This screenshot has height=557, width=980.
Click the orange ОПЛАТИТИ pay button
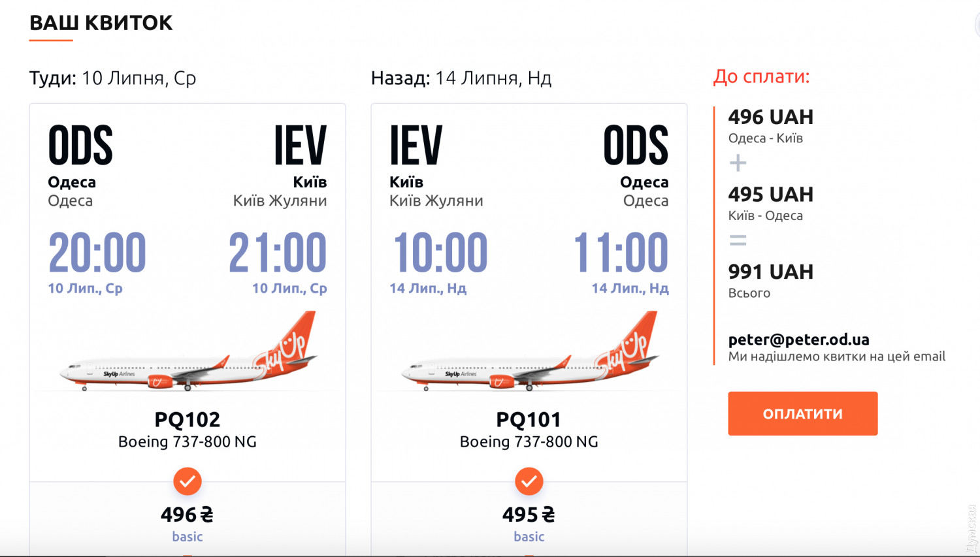[802, 413]
